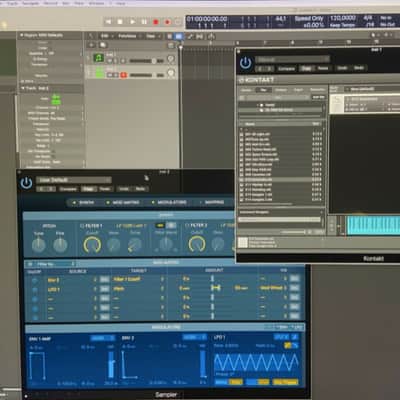The height and width of the screenshot is (400, 400).
Task: Collapse the Track Inst 2 inspector section
Action: (23, 88)
